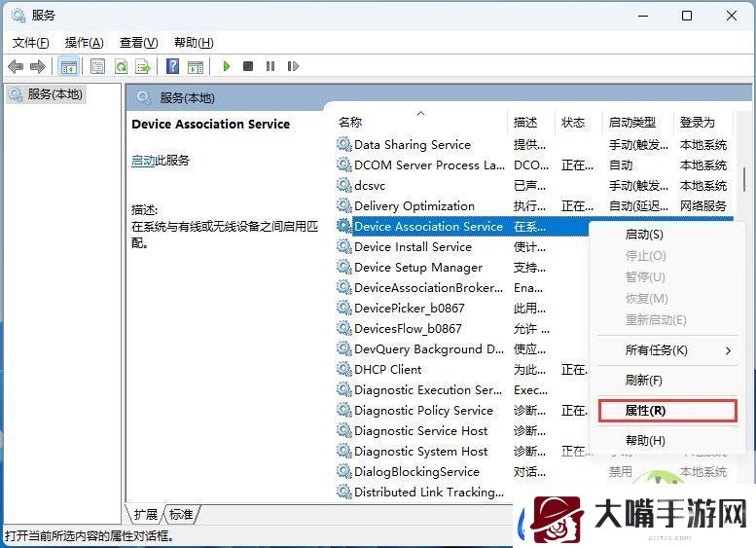Click the gear icon of Device Install Service
756x548 pixels.
click(x=343, y=246)
